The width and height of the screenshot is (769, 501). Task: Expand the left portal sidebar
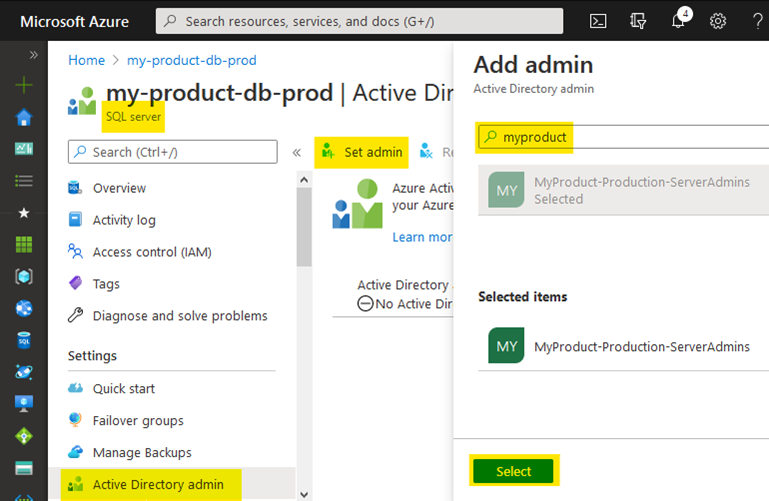click(x=33, y=55)
